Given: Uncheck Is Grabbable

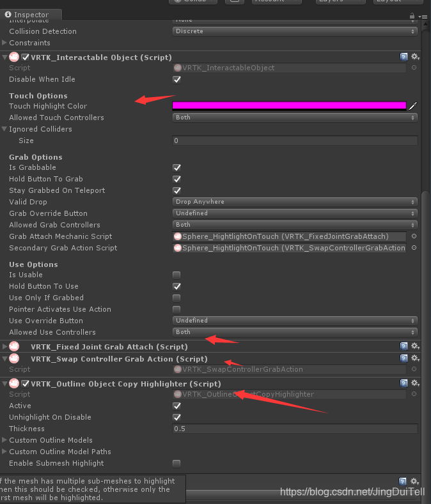Looking at the screenshot, I should 176,167.
